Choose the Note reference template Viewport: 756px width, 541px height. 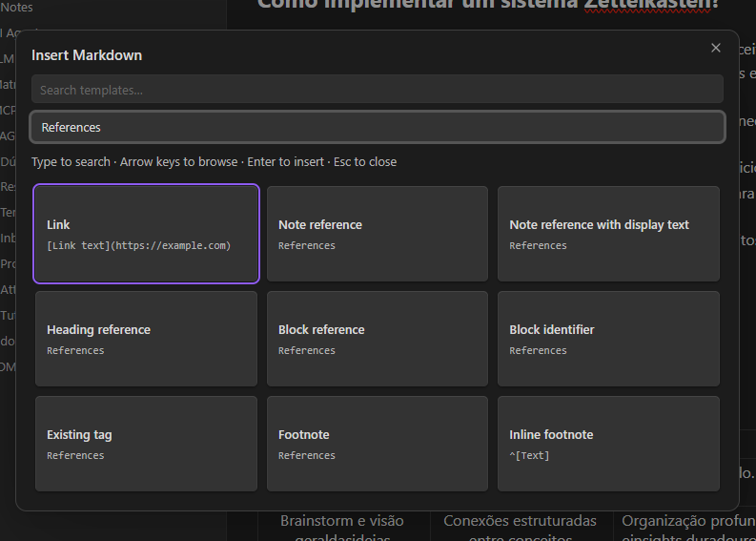pyautogui.click(x=377, y=234)
